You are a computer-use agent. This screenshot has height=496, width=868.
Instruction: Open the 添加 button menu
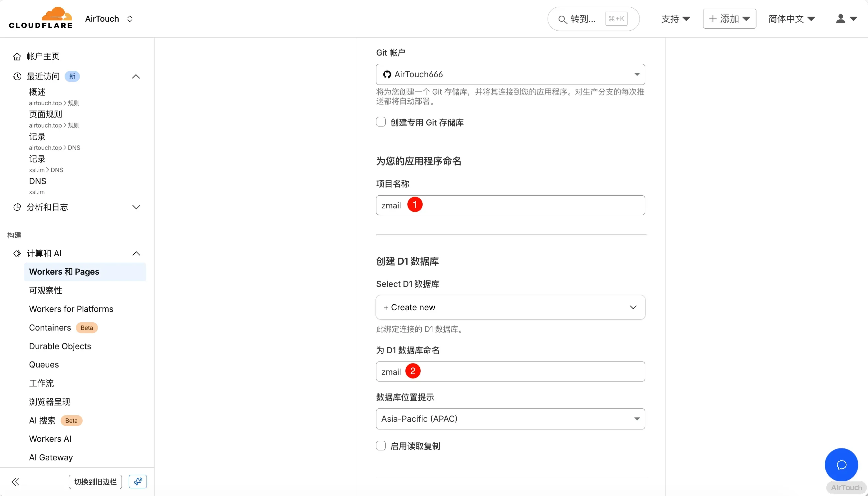coord(729,19)
